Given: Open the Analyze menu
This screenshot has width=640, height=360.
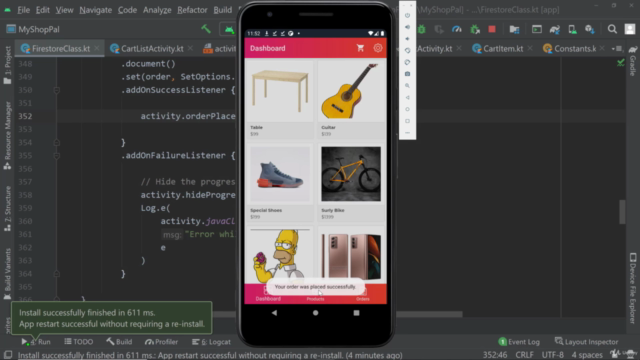Looking at the screenshot, I should (x=157, y=10).
